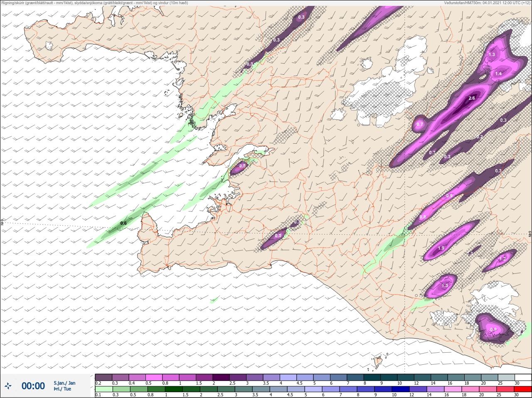The image size is (532, 398).
Task: Click the 1.4 snowfall value on the map
Action: (499, 74)
